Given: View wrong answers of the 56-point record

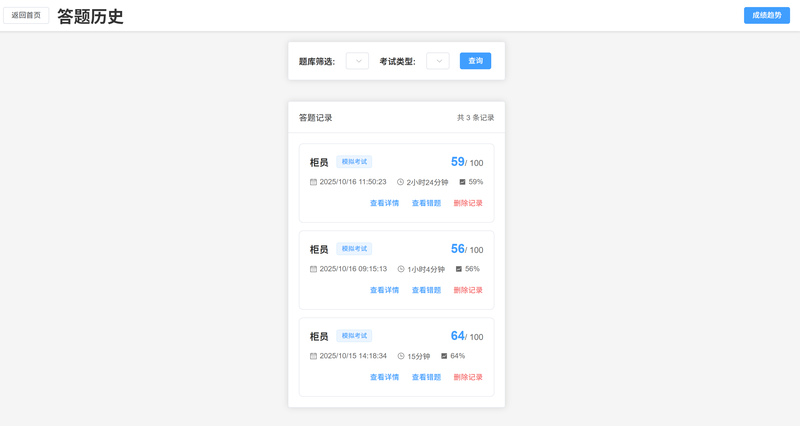Looking at the screenshot, I should (x=426, y=290).
